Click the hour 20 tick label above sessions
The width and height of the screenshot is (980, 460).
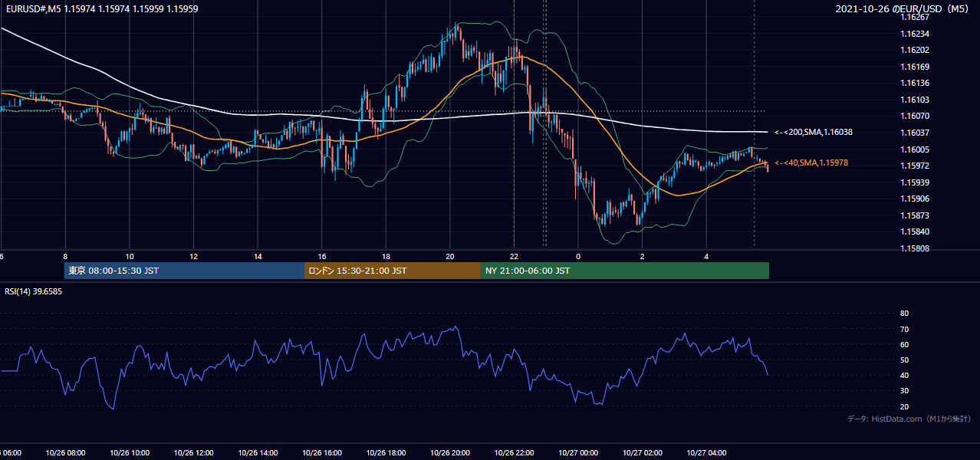pos(450,257)
